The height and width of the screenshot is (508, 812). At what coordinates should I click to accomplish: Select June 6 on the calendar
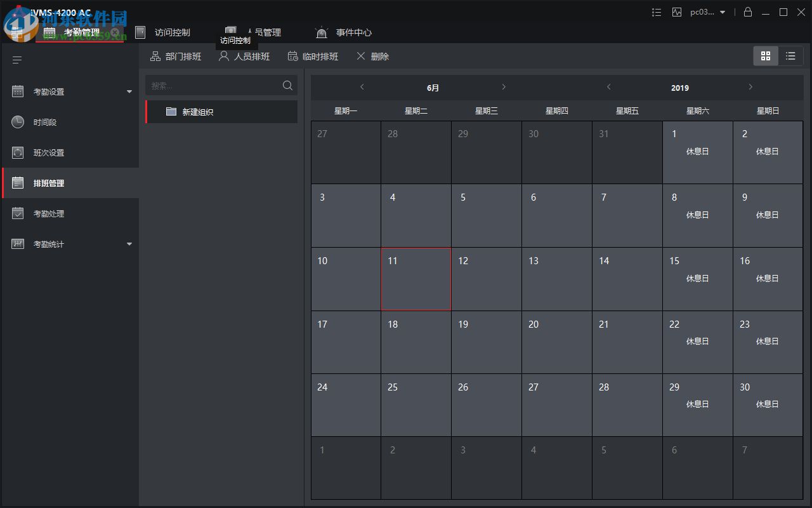557,216
